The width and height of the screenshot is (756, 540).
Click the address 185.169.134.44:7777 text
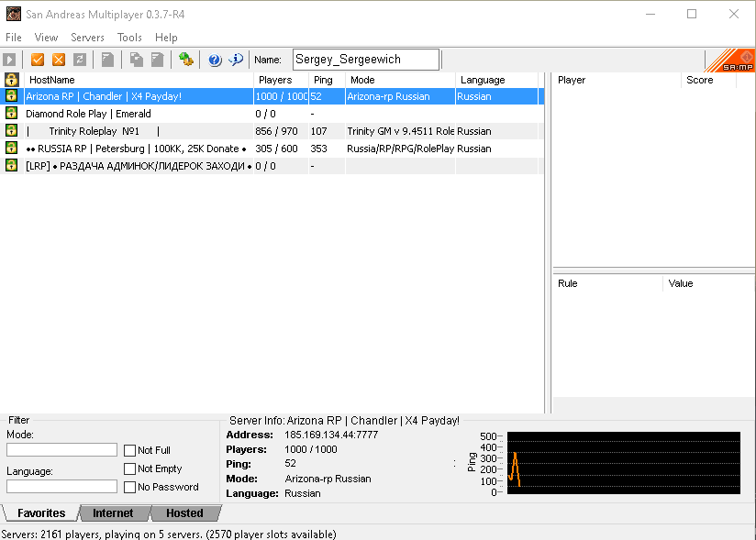331,435
